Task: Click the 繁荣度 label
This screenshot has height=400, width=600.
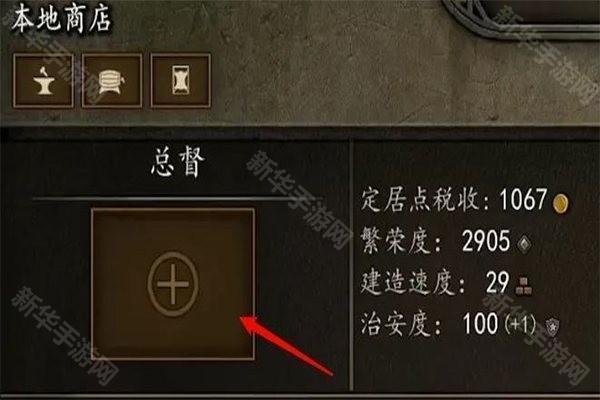Action: [x=400, y=242]
